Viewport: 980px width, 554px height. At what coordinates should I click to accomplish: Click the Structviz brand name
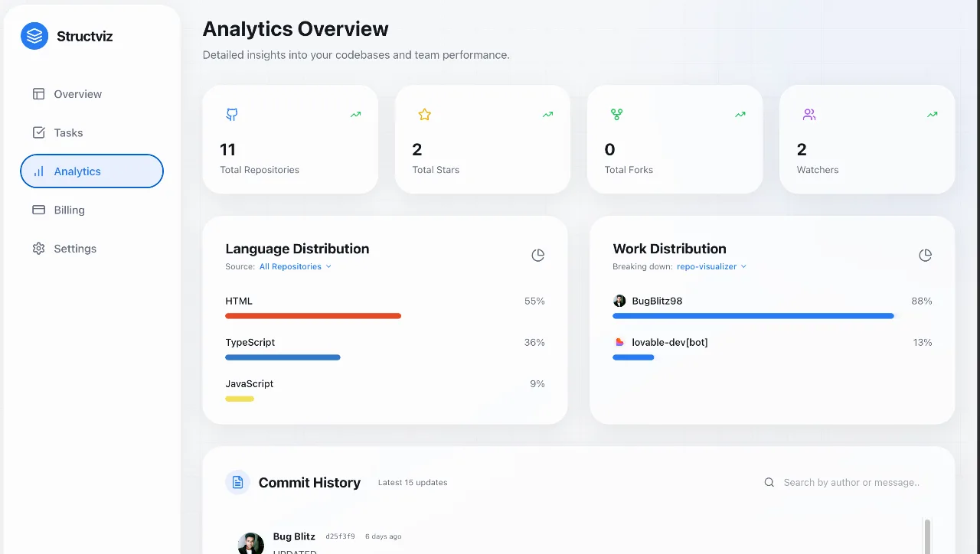click(84, 36)
